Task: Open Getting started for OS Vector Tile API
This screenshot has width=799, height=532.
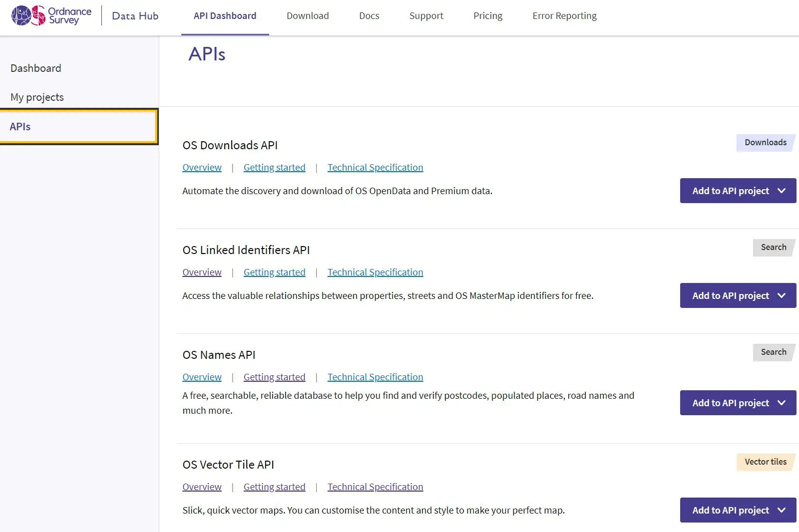Action: coord(274,487)
